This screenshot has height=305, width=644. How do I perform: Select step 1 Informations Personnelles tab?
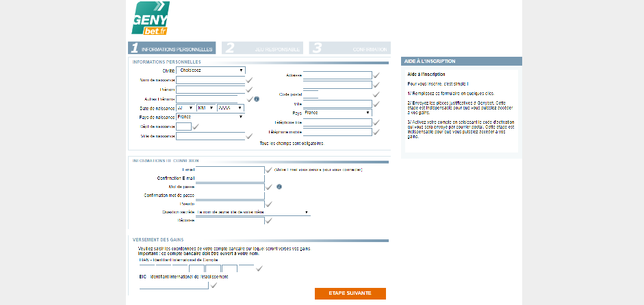(172, 48)
